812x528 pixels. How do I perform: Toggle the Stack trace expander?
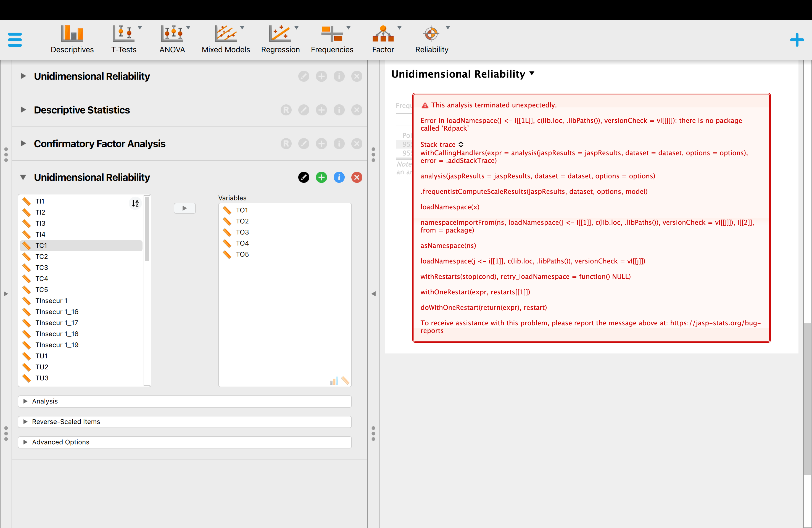(x=461, y=144)
